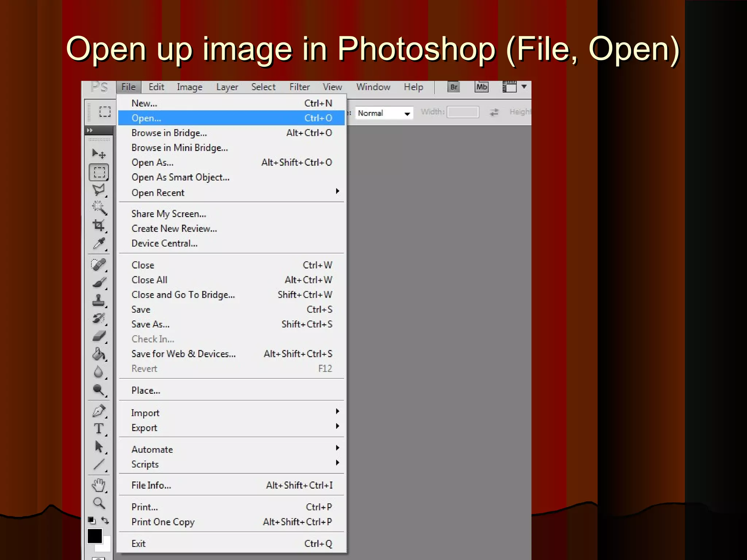Select the Eyedropper tool
Image resolution: width=747 pixels, height=560 pixels.
[x=99, y=244]
